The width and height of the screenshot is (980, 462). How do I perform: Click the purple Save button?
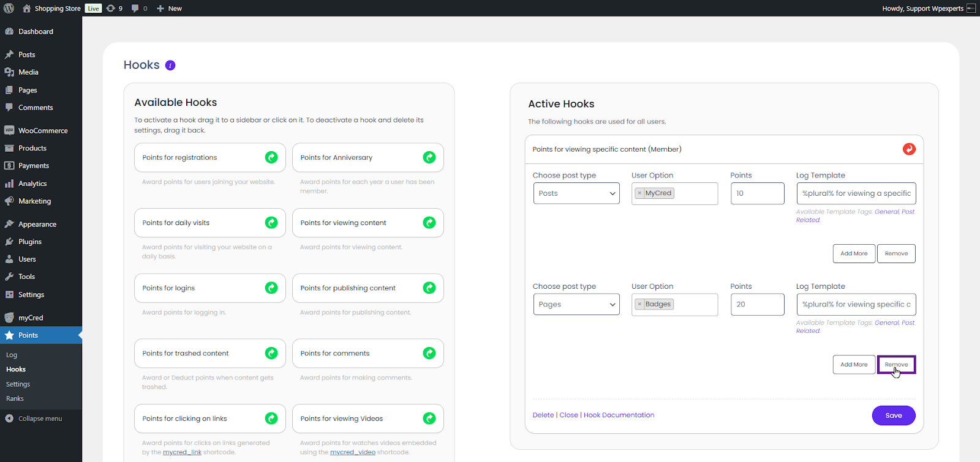pyautogui.click(x=893, y=415)
